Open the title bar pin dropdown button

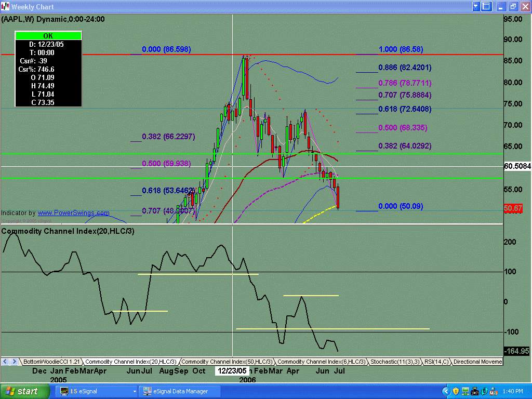tap(476, 6)
